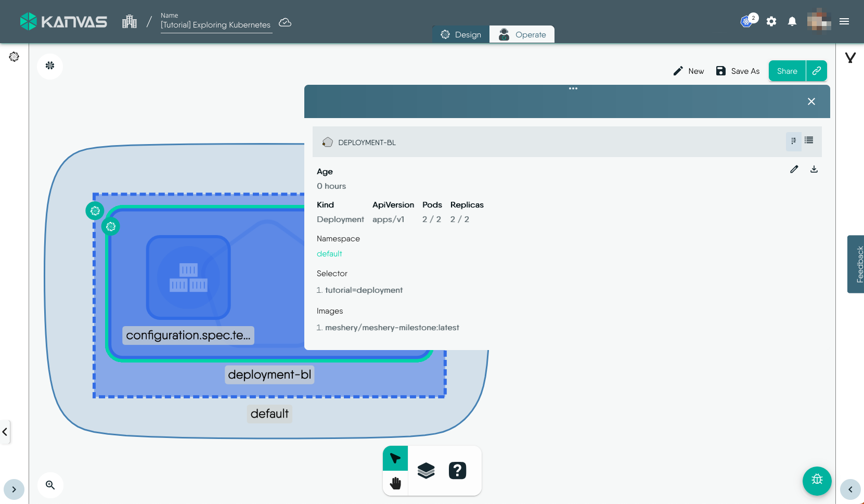Click the bug report floating button
864x504 pixels.
coord(817,481)
